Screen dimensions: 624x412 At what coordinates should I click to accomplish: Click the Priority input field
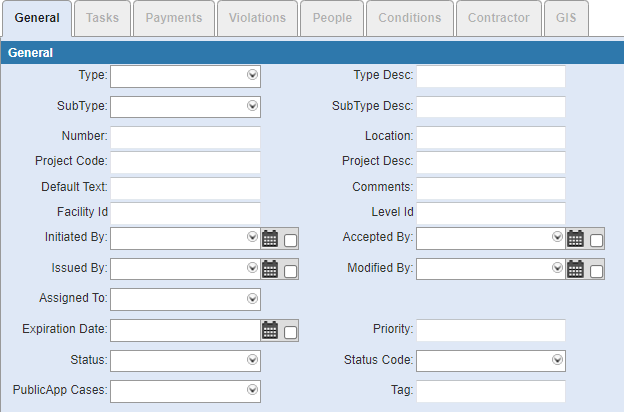pyautogui.click(x=491, y=330)
